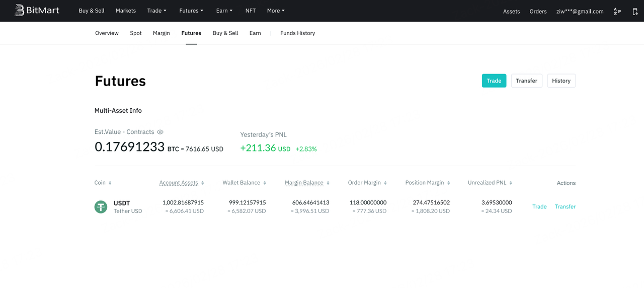Expand the More dropdown menu
The image size is (644, 288).
pyautogui.click(x=276, y=11)
